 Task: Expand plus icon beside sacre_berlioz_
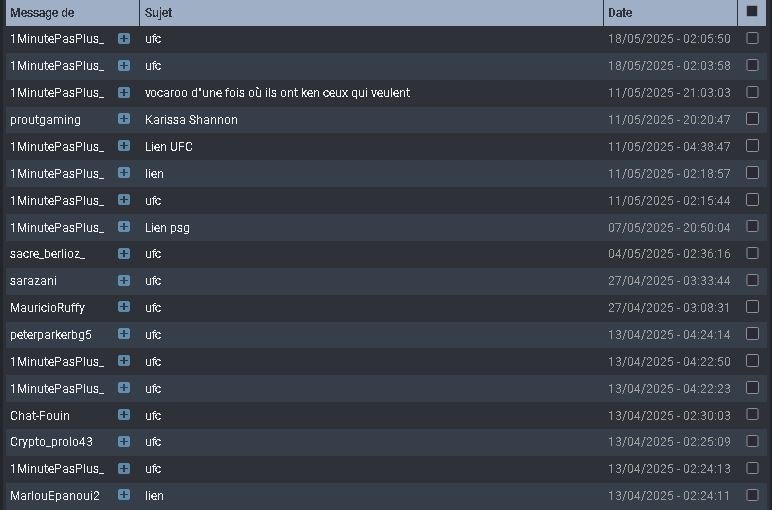point(124,254)
